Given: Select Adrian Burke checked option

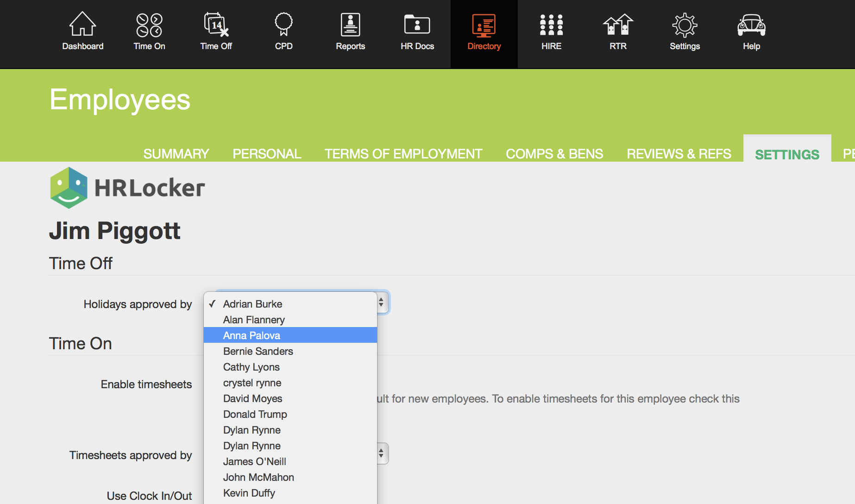Looking at the screenshot, I should (x=252, y=304).
